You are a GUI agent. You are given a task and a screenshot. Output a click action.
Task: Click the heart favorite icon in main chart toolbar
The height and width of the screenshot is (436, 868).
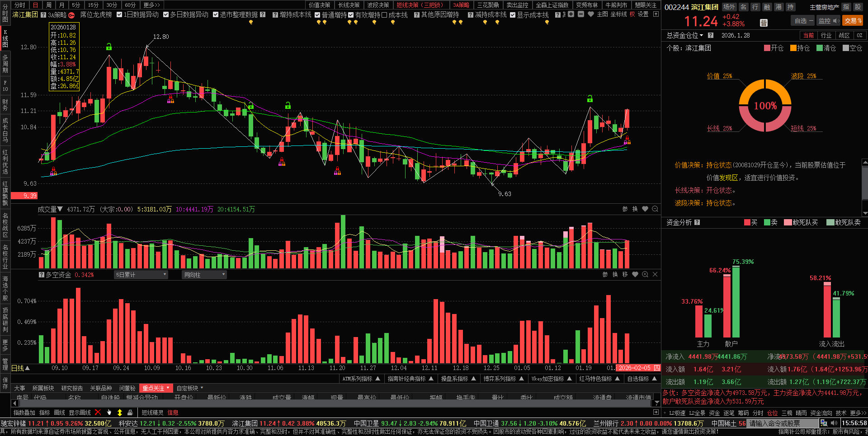(x=590, y=14)
